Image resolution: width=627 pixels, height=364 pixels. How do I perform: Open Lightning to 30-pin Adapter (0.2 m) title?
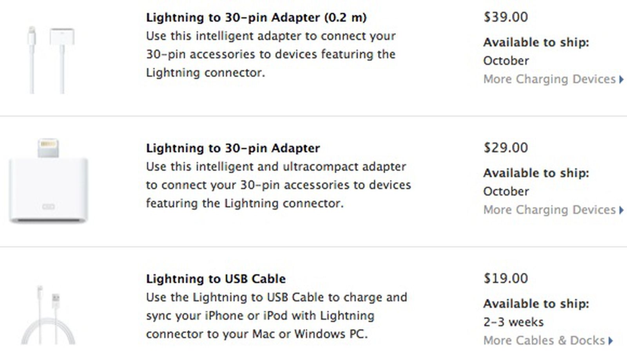[256, 18]
